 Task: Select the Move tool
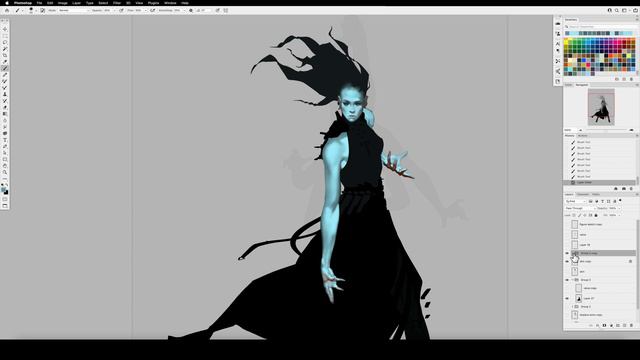coord(5,29)
